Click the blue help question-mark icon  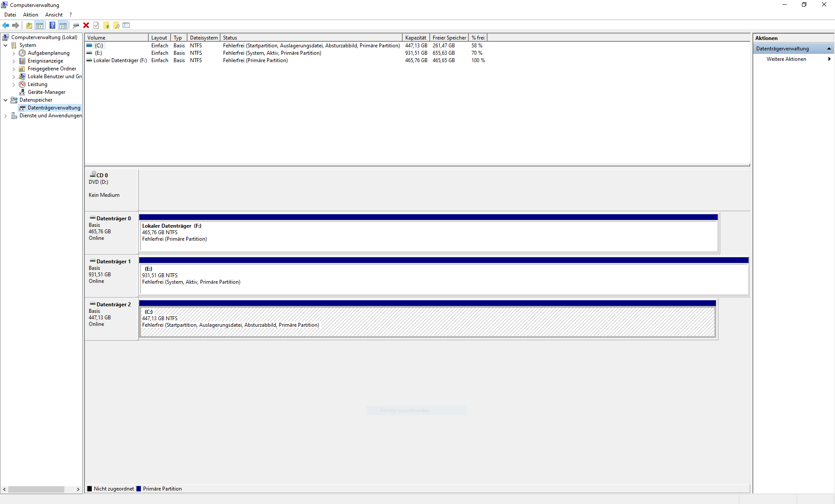click(x=52, y=25)
